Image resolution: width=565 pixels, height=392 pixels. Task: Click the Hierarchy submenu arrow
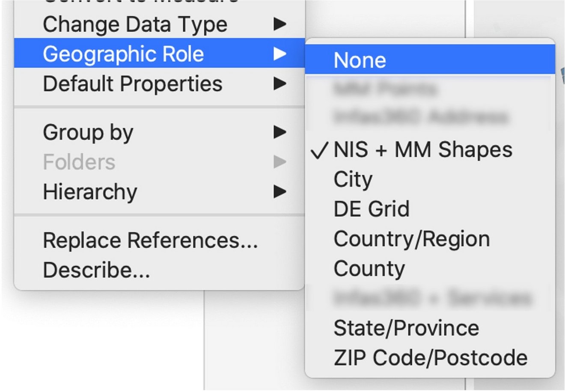point(280,191)
